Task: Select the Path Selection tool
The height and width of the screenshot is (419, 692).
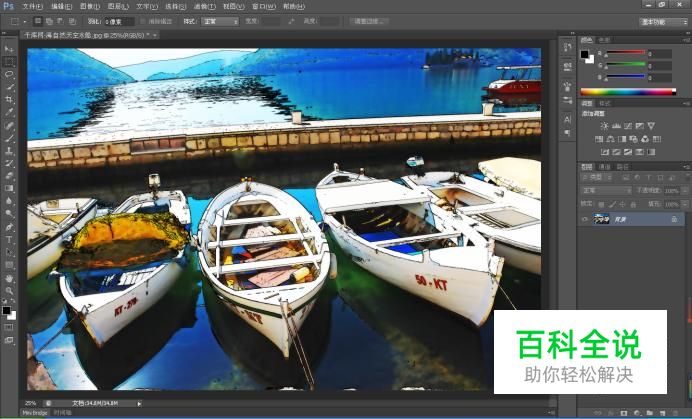Action: tap(9, 253)
